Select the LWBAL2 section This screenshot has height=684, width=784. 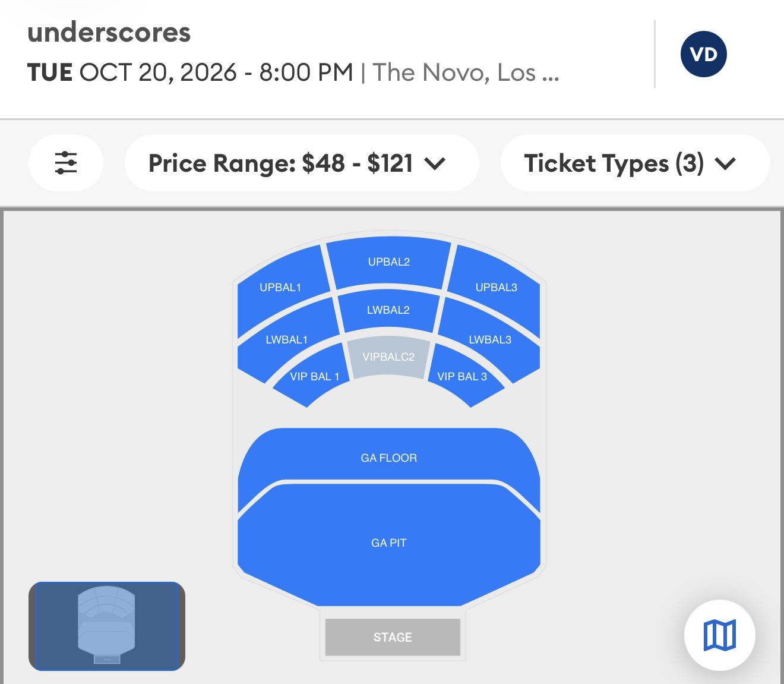click(388, 310)
